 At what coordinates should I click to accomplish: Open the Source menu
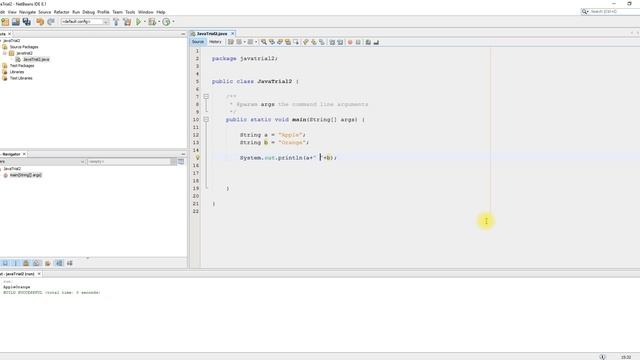(45, 12)
